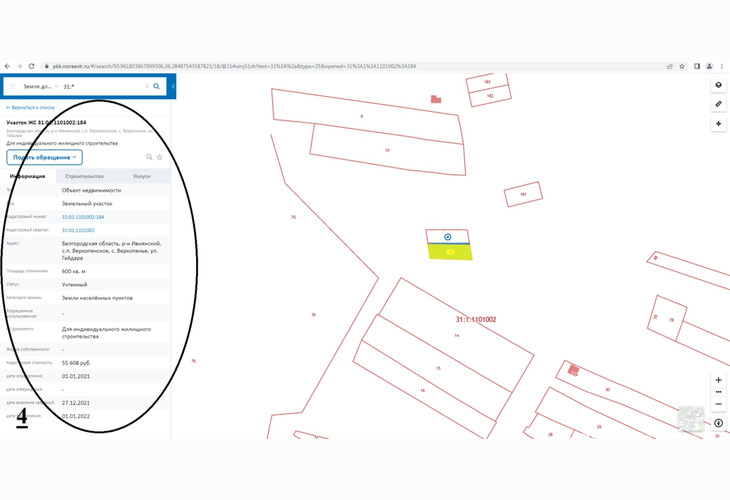The height and width of the screenshot is (500, 730).
Task: Open the browser three-dot menu
Action: [722, 67]
